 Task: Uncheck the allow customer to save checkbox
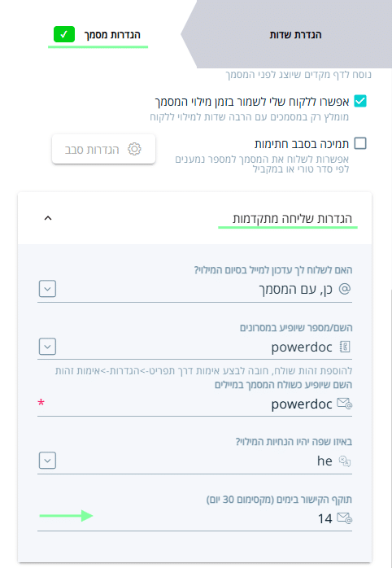pos(360,101)
